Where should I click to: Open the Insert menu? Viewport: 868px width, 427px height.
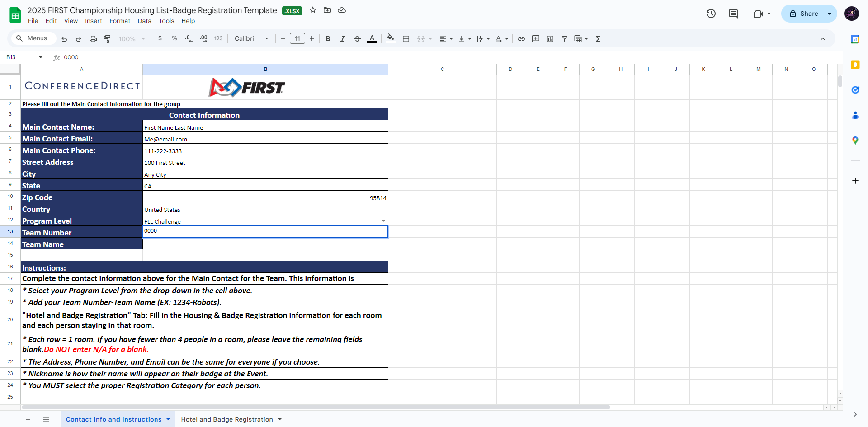[94, 21]
